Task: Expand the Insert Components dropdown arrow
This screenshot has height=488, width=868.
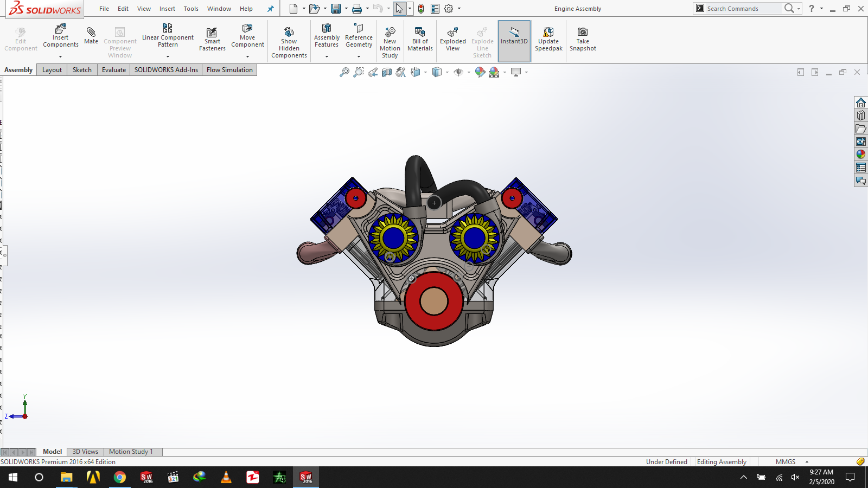Action: (x=61, y=56)
